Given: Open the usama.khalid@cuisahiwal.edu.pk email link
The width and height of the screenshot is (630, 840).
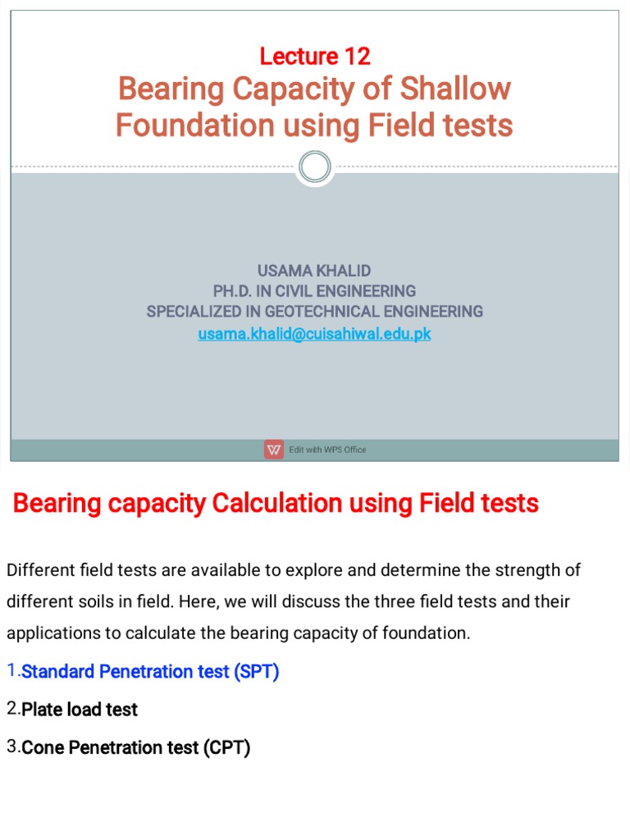Looking at the screenshot, I should pos(314,334).
